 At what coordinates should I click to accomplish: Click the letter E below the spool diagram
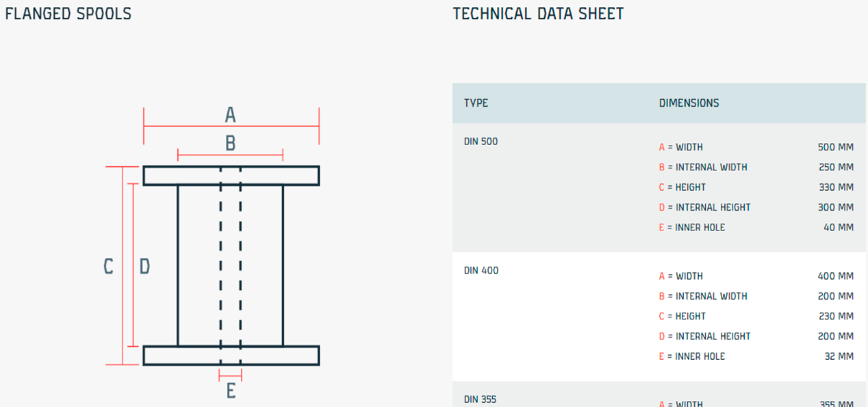tap(231, 391)
